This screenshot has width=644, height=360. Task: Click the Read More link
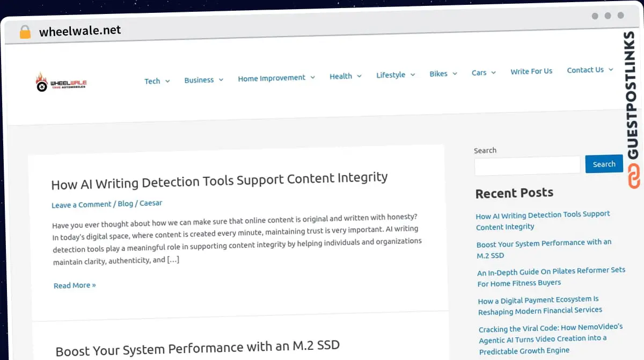[x=74, y=285]
